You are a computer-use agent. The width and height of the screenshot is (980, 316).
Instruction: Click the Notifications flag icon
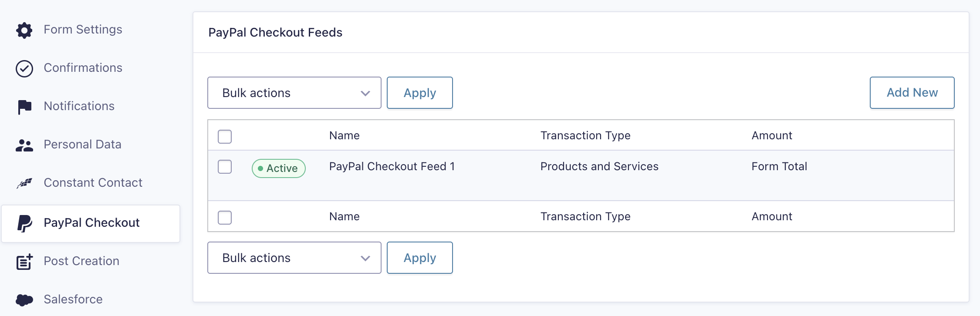pyautogui.click(x=24, y=107)
